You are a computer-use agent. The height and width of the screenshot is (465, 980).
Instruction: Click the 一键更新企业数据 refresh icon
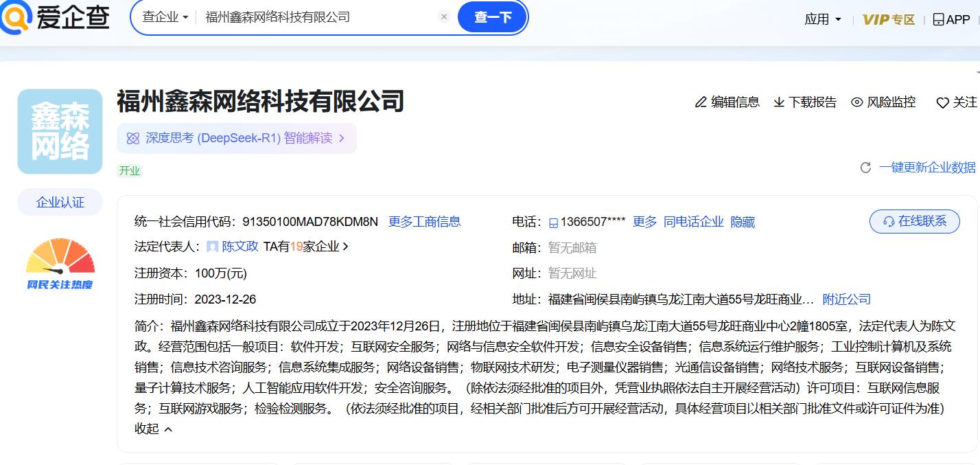(x=865, y=168)
